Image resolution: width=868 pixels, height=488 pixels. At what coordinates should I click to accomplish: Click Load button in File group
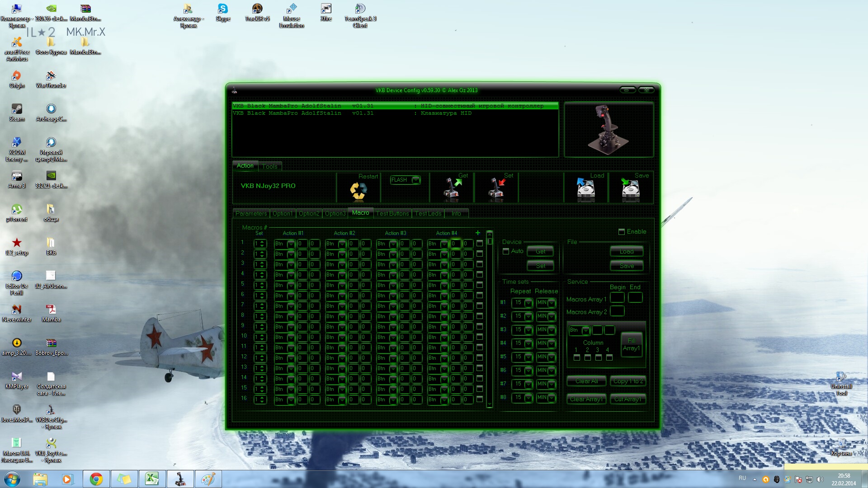click(626, 251)
